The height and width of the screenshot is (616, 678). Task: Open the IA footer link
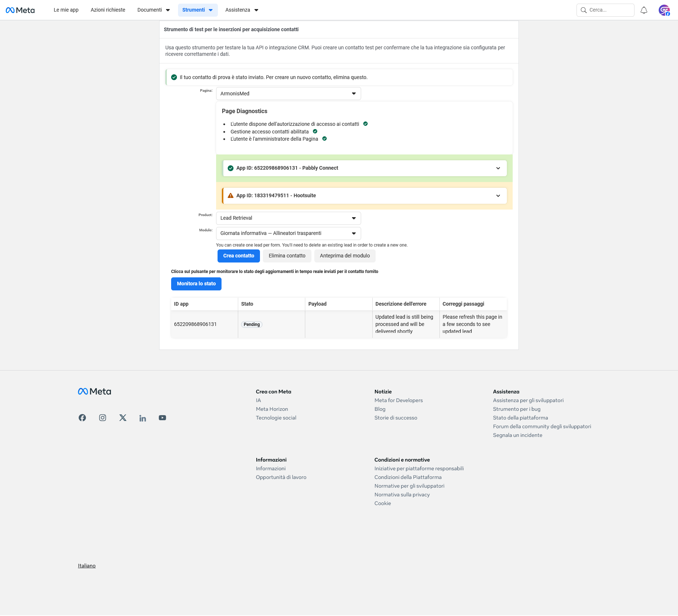coord(259,400)
